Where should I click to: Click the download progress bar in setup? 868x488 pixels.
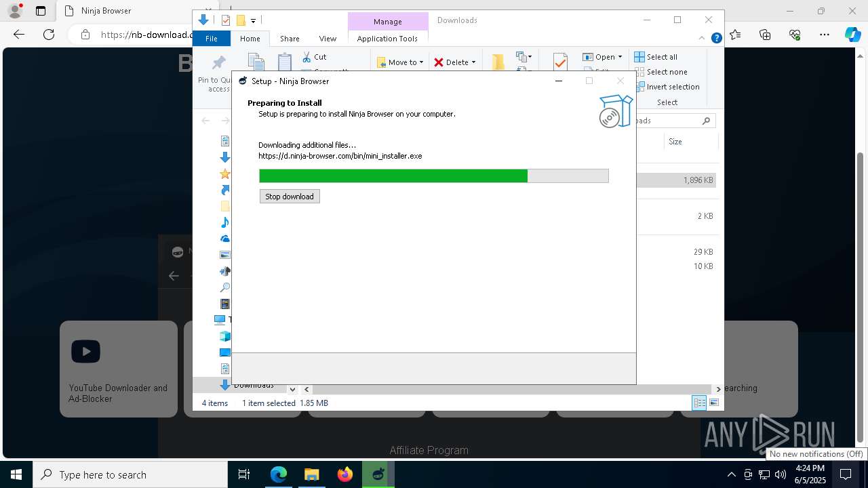(434, 176)
